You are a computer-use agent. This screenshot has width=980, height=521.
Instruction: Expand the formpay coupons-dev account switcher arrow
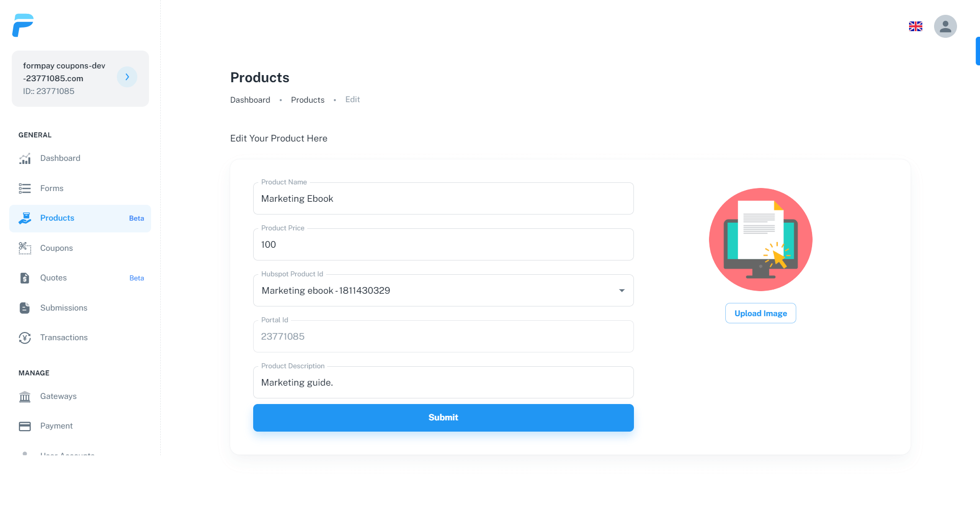pos(127,77)
